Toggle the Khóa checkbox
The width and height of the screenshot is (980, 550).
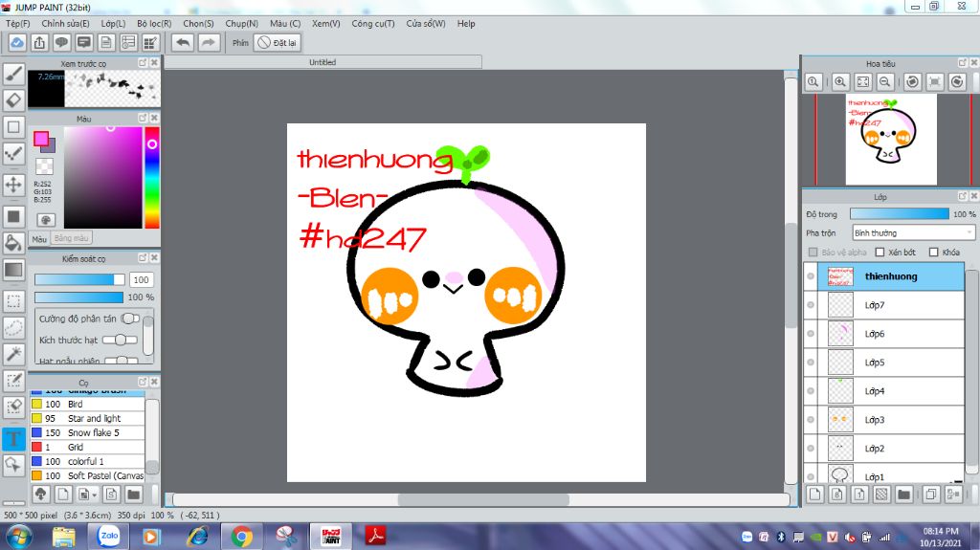pos(934,252)
